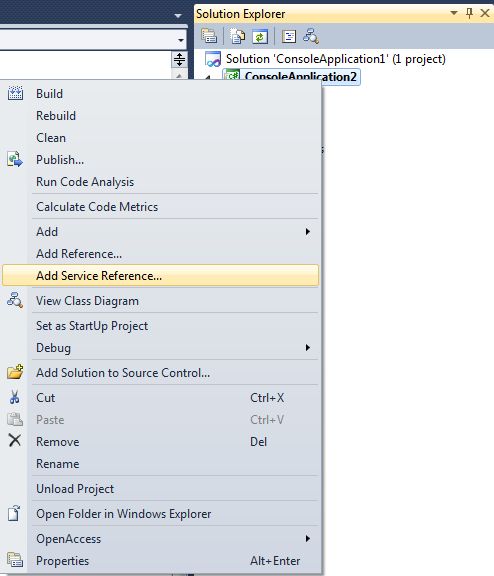Click the editor split window handle
Screen dimensions: 494x576
(x=179, y=60)
